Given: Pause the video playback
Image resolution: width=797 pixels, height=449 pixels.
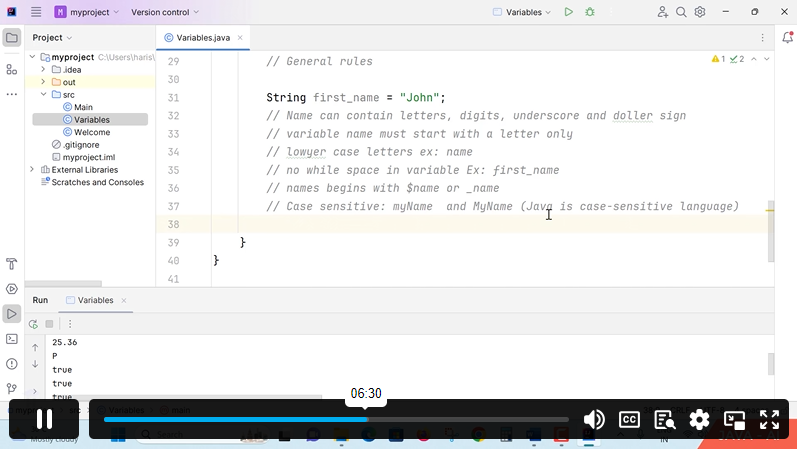Looking at the screenshot, I should pos(44,420).
